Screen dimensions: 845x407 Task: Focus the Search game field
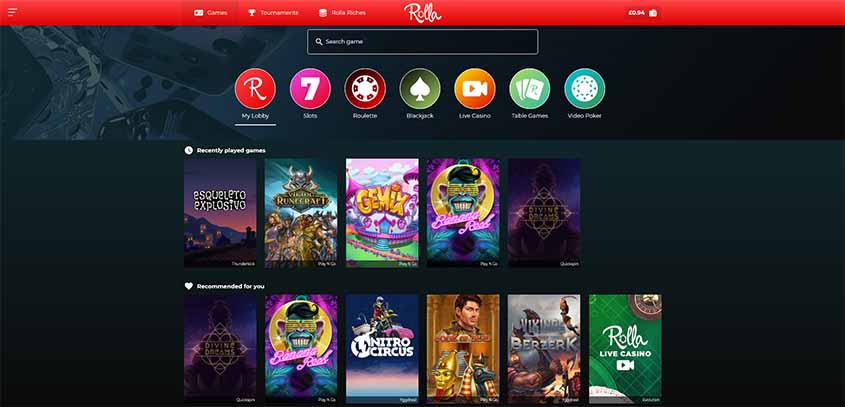click(422, 42)
